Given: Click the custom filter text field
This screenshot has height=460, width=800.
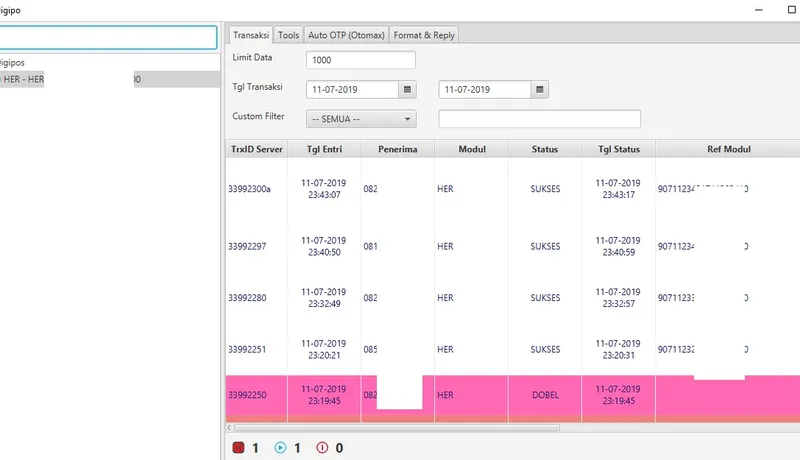Looking at the screenshot, I should [x=539, y=119].
